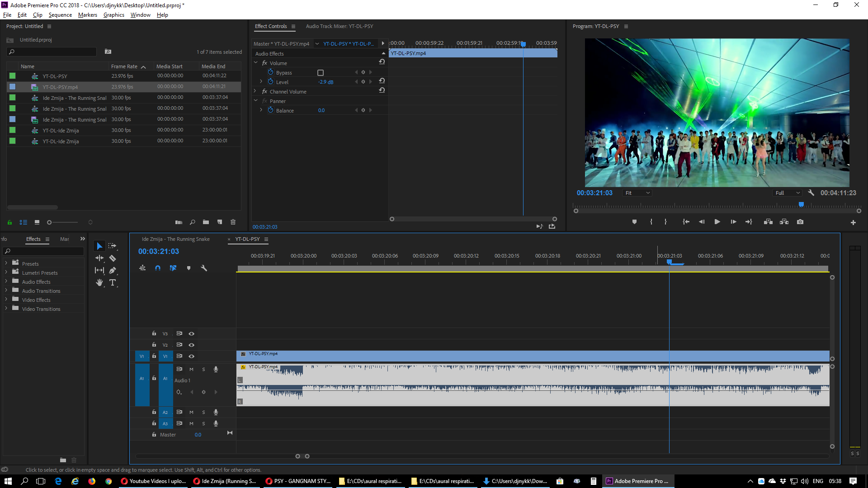Open the Fit zoom level dropdown
Image resolution: width=868 pixels, height=488 pixels.
click(x=637, y=193)
